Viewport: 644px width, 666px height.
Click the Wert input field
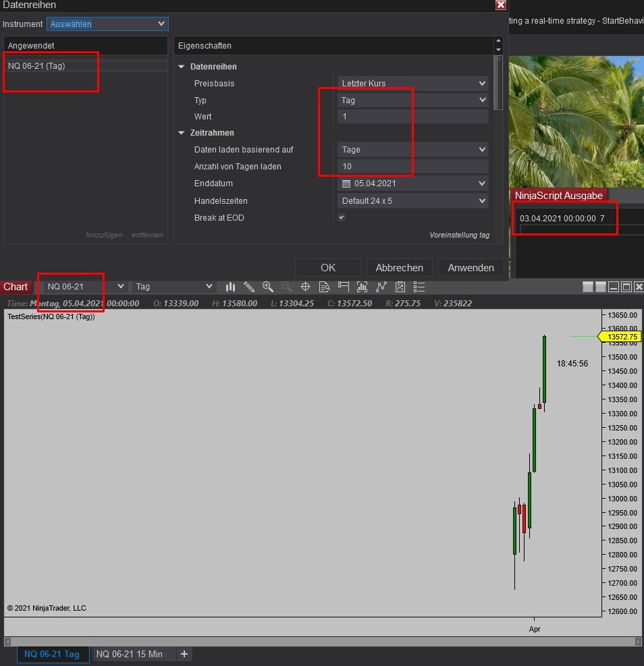point(413,116)
